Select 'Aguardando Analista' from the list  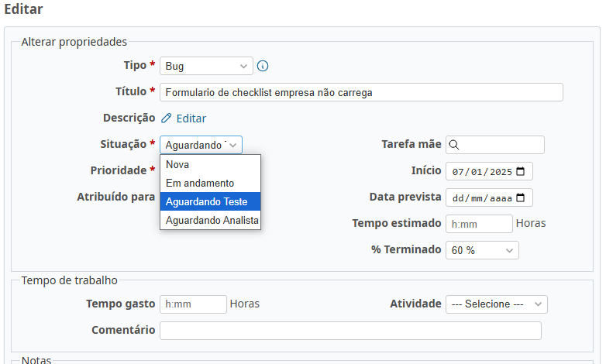tap(212, 221)
